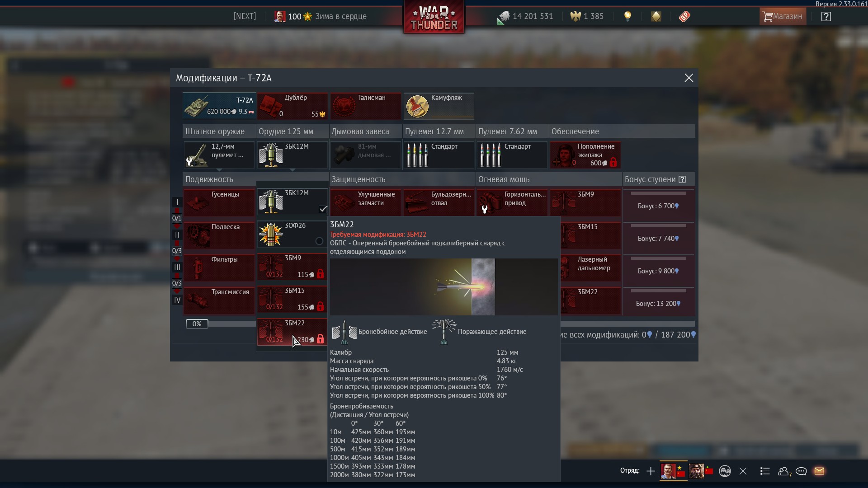The image size is (868, 488).
Task: Select the Гусеницы tracks modification
Action: 219,202
